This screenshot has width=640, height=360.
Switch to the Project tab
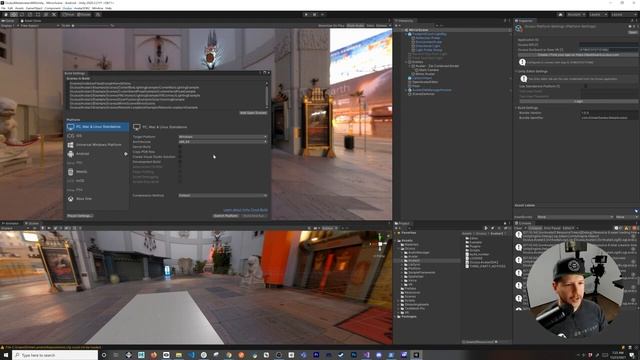pos(402,224)
